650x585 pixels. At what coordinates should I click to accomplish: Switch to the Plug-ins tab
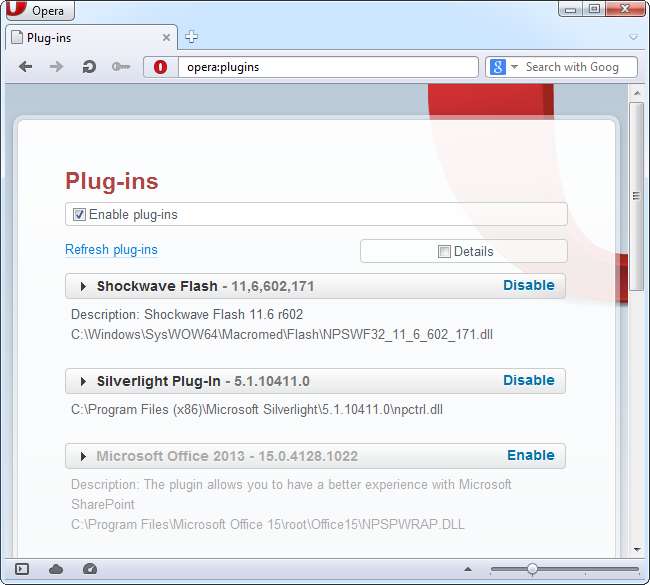(91, 38)
